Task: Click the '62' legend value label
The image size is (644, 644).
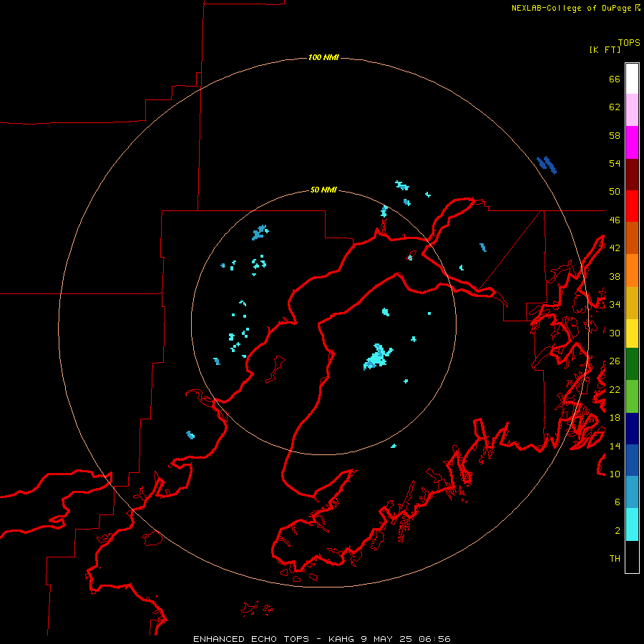Action: (x=615, y=107)
